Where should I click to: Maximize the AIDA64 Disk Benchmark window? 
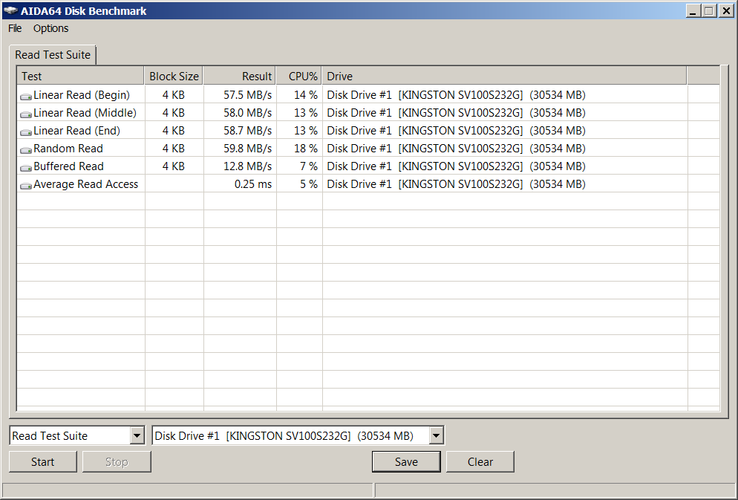click(709, 11)
